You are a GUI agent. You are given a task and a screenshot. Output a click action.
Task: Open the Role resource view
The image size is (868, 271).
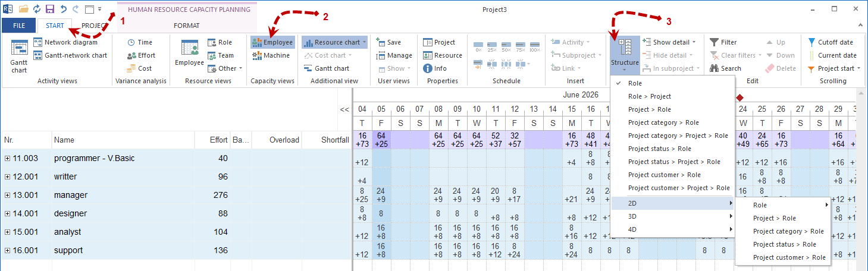click(x=220, y=42)
